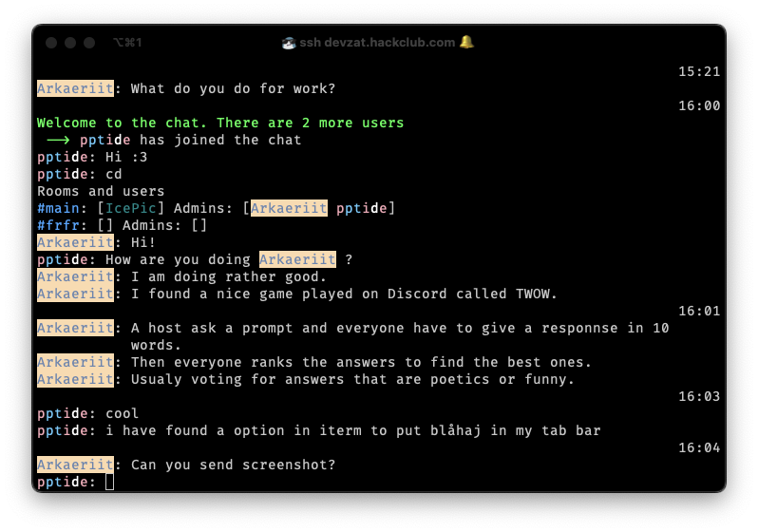The image size is (758, 532).
Task: Click highlighted Arkaeriit in the Admins list
Action: 289,208
